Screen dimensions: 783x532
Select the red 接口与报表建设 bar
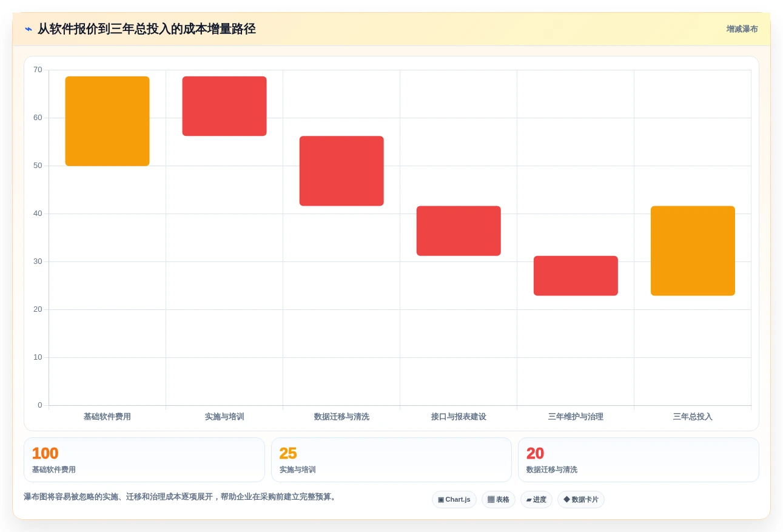pyautogui.click(x=459, y=231)
